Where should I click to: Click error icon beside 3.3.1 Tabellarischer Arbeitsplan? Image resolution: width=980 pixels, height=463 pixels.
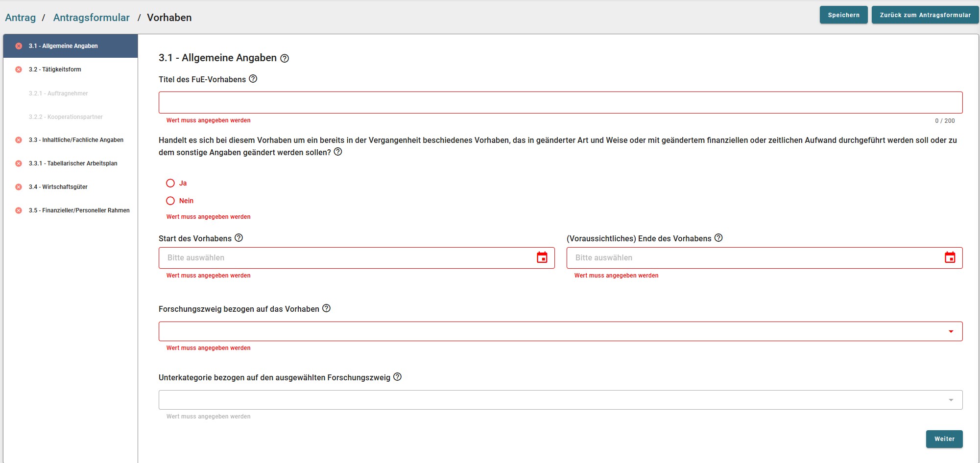[x=19, y=163]
